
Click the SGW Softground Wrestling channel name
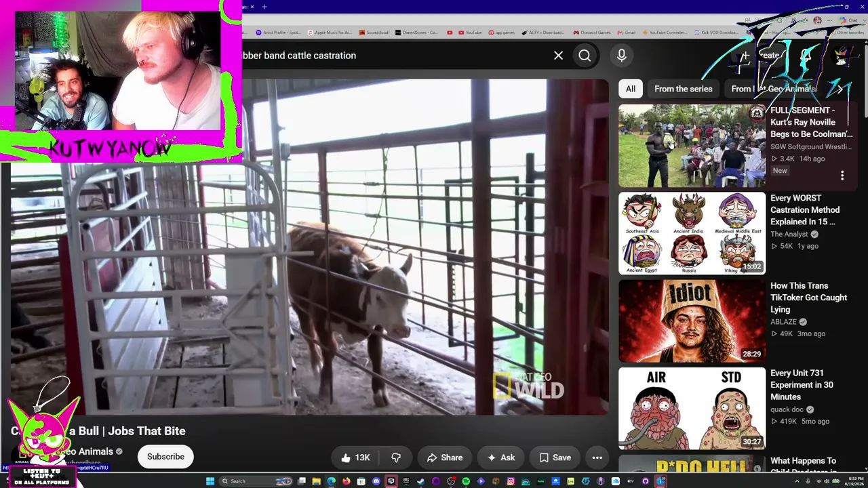coord(811,146)
